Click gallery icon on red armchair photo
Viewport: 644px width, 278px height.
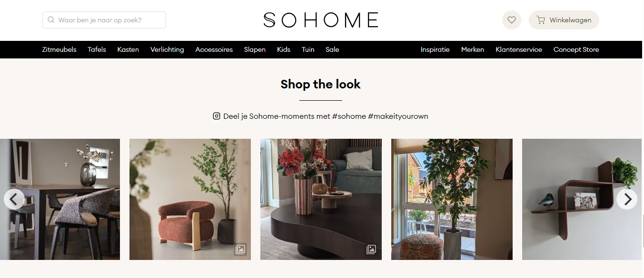coord(240,249)
